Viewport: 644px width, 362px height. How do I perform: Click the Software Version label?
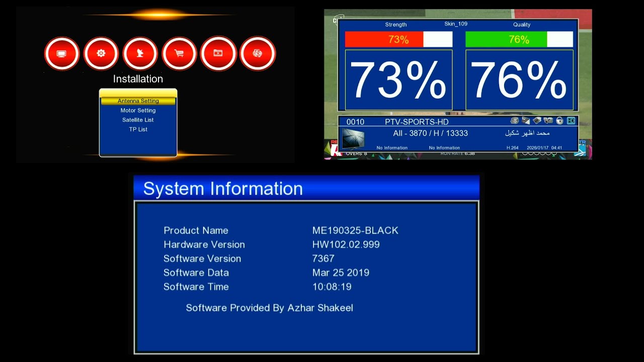point(202,258)
